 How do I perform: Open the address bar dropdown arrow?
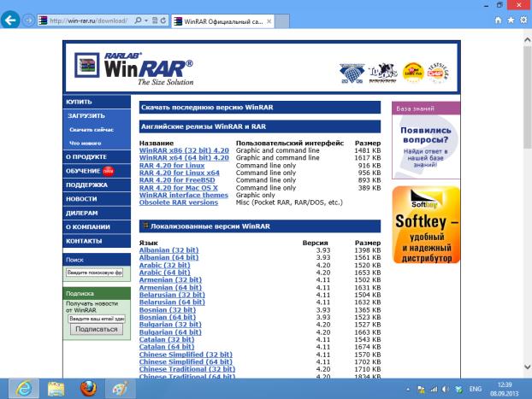146,21
